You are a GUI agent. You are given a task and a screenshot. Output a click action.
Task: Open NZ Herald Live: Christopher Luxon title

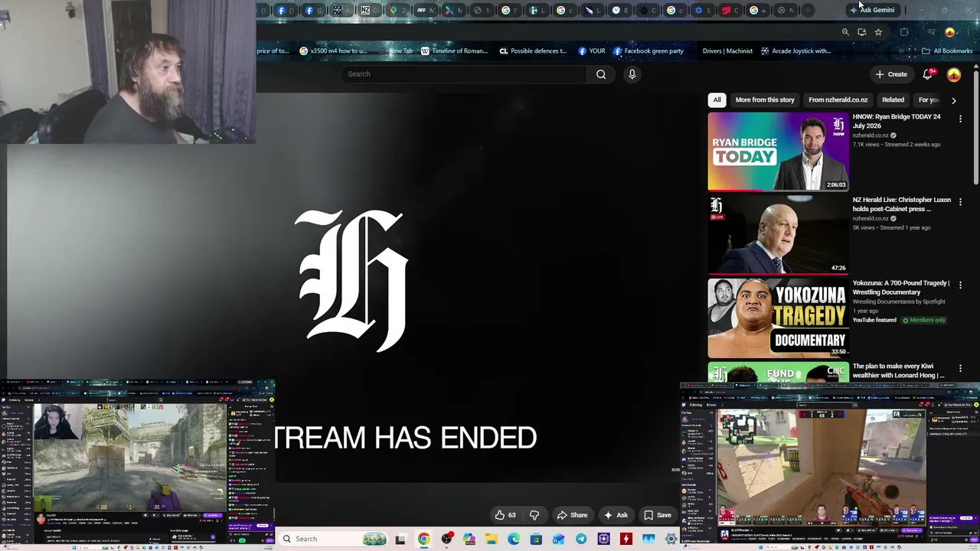pos(902,204)
